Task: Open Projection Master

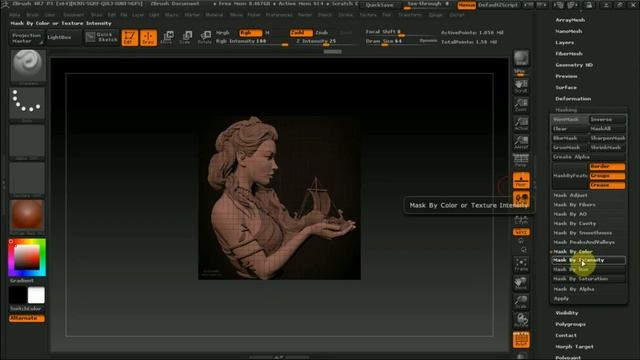Action: (x=27, y=38)
